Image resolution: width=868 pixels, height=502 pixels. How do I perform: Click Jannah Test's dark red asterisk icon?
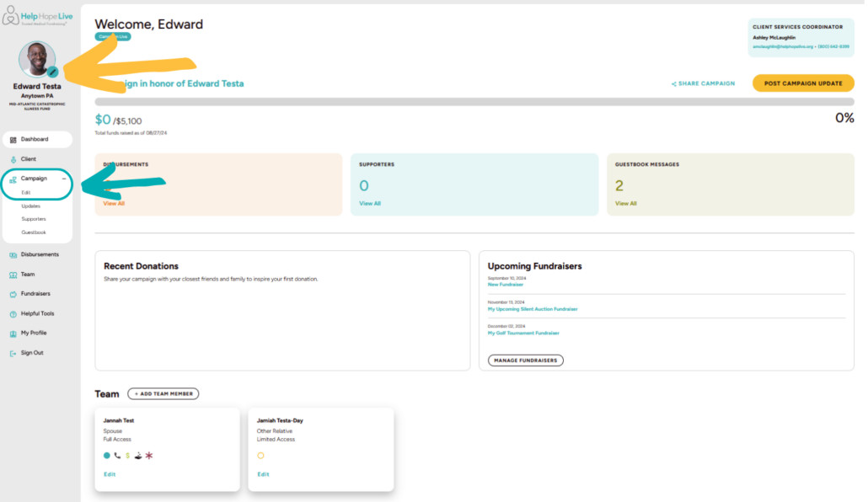(x=149, y=456)
